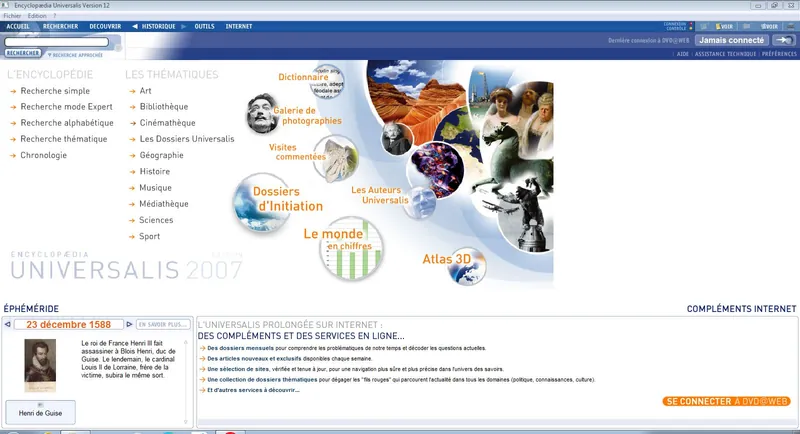Click ephemeris panel scroll up arrow

tap(186, 342)
